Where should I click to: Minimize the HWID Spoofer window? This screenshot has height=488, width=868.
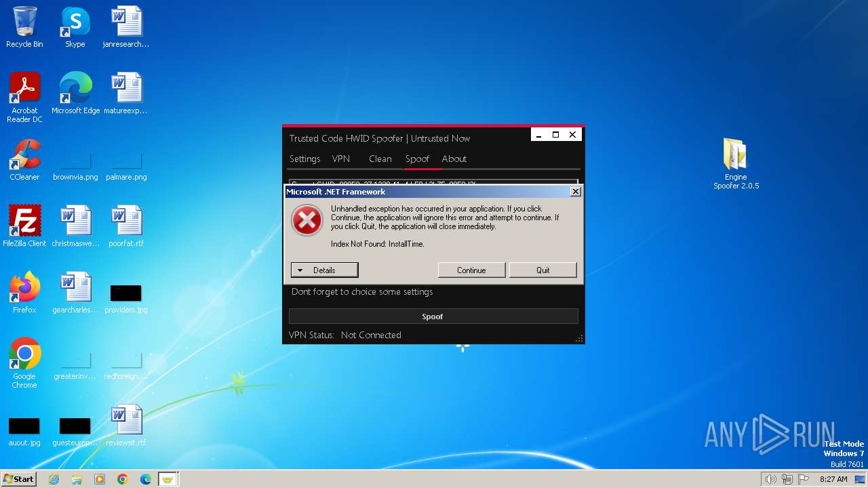pyautogui.click(x=539, y=135)
